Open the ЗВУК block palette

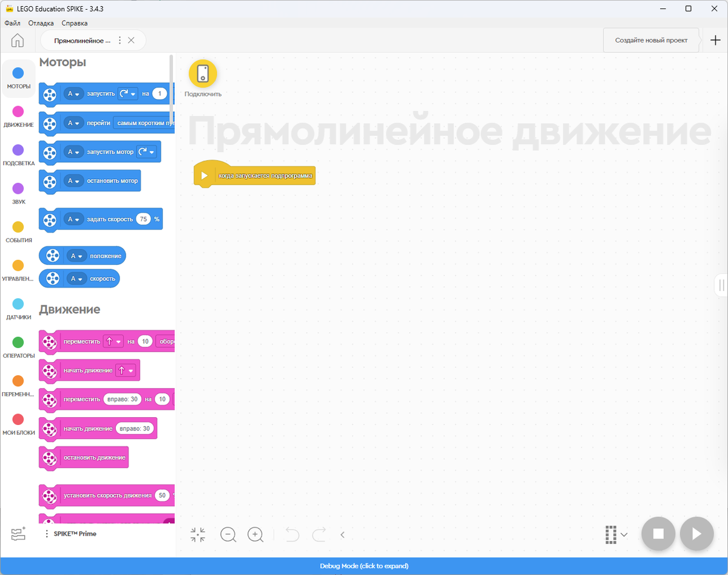pos(18,191)
